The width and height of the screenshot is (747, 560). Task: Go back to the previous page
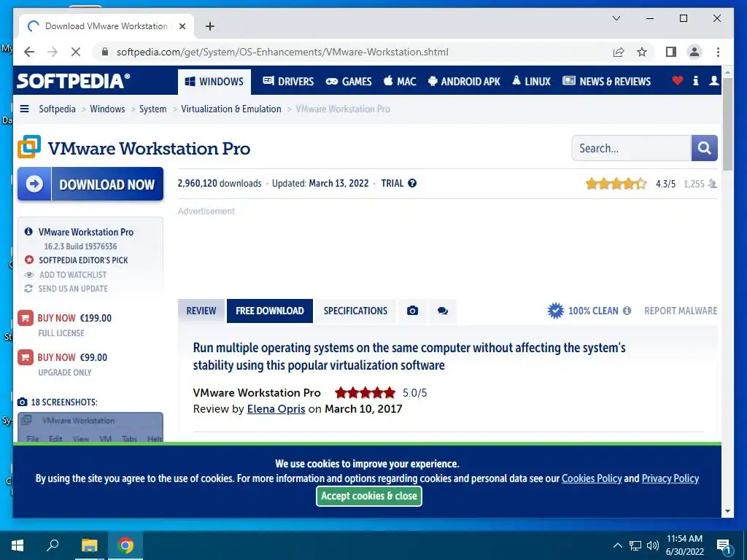click(x=29, y=52)
